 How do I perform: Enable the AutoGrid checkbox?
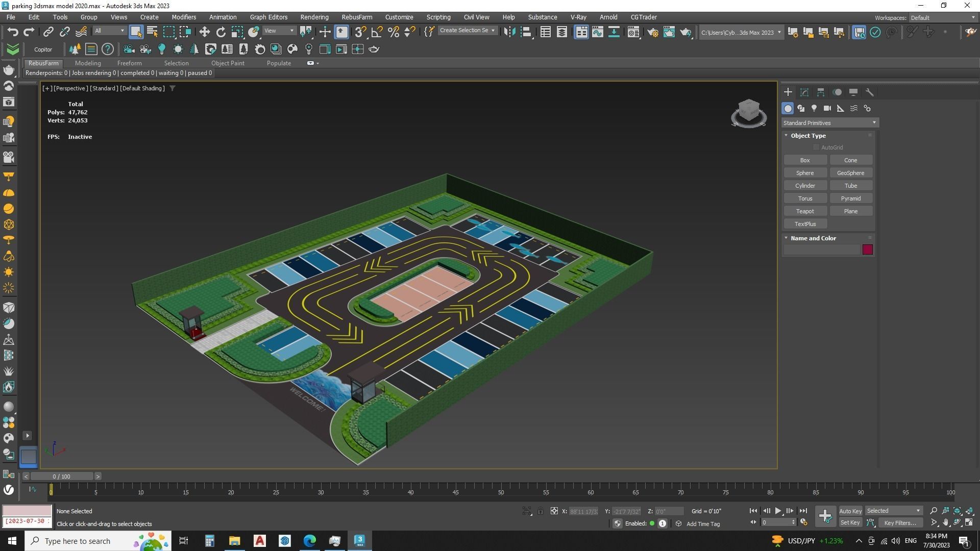(x=816, y=147)
